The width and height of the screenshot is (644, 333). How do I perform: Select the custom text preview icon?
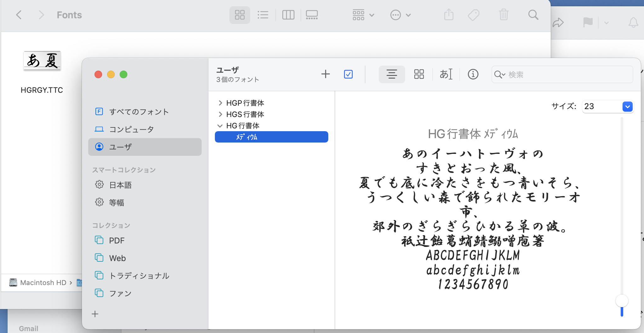(446, 74)
